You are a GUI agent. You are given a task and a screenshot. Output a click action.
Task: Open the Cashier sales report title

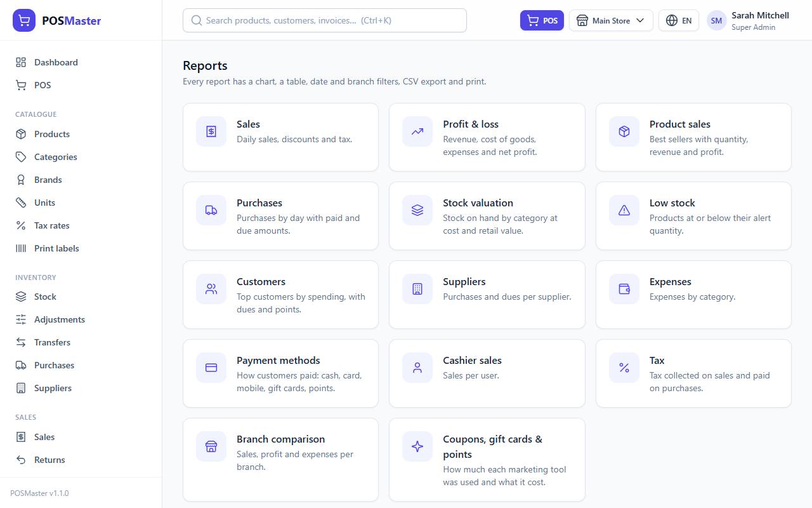click(472, 360)
